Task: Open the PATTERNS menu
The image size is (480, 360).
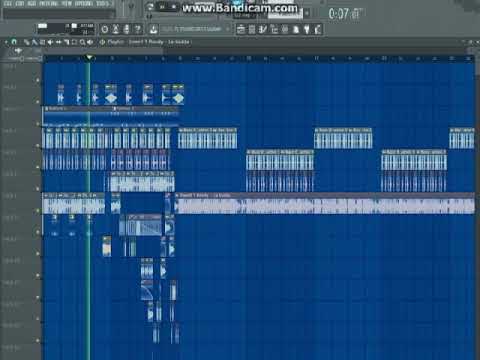Action: tap(48, 4)
